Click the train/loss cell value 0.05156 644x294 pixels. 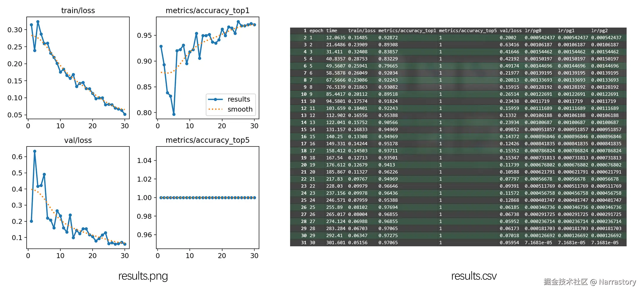[358, 243]
